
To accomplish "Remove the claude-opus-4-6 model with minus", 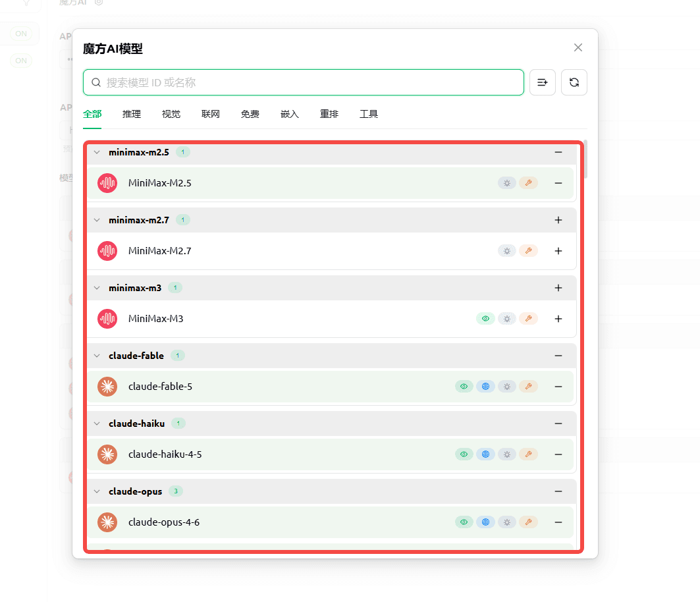I will coord(558,522).
